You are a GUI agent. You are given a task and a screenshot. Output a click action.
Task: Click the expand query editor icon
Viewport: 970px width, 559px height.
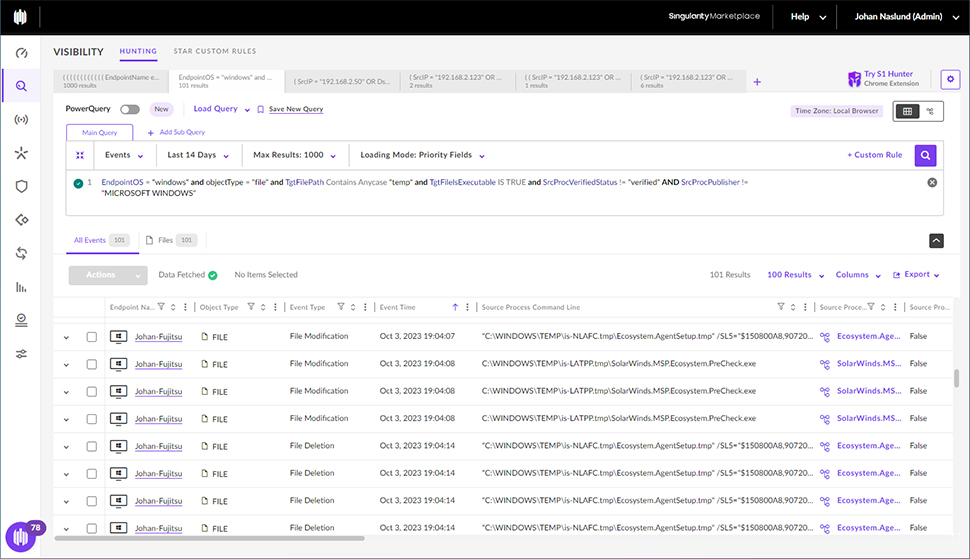(x=80, y=155)
